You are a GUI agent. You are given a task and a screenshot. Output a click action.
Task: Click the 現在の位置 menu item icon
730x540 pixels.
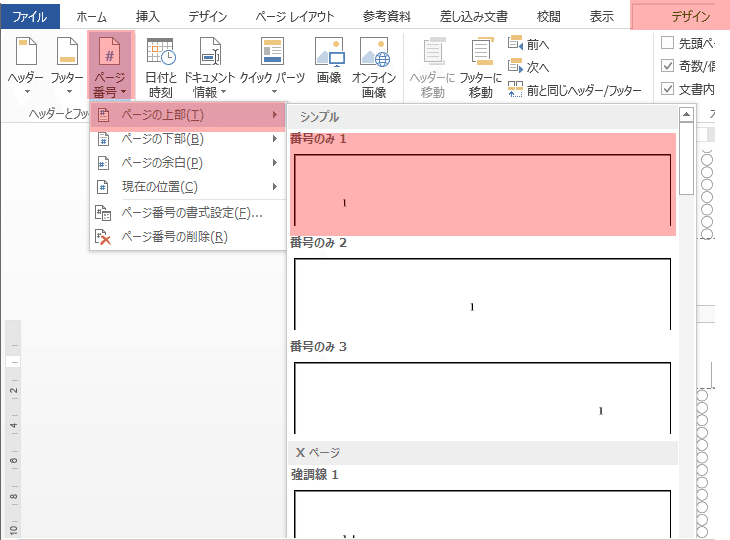coord(103,187)
